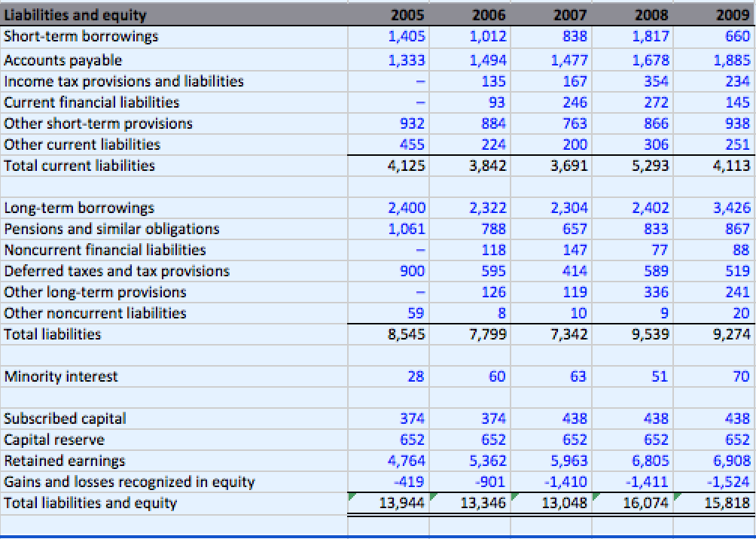Screen dimensions: 756x539
Task: Click the green triangle on the 15,818 cell
Action: (x=678, y=498)
